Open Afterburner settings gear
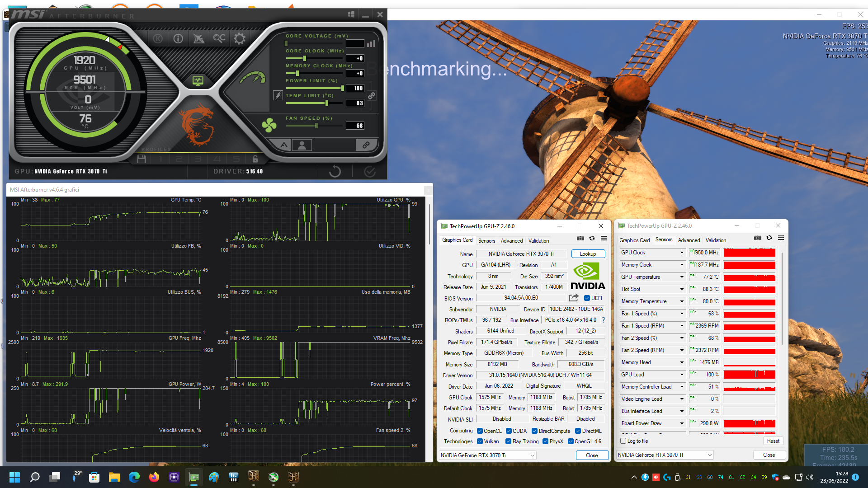The width and height of the screenshot is (868, 488). 240,39
